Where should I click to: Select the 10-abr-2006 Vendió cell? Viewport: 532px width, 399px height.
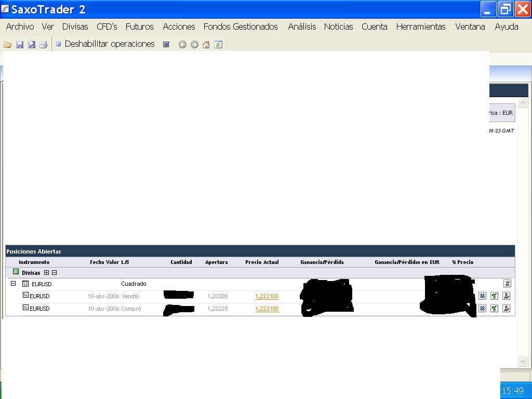click(113, 296)
